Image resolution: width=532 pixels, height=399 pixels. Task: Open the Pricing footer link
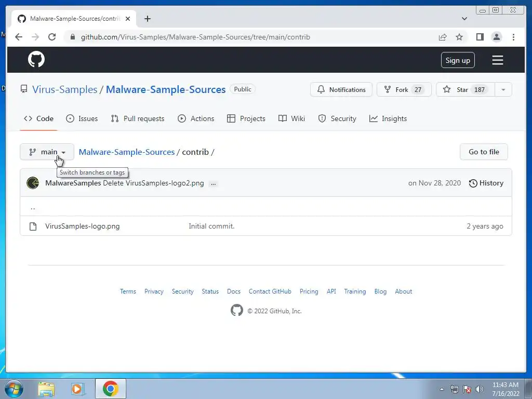coord(309,291)
